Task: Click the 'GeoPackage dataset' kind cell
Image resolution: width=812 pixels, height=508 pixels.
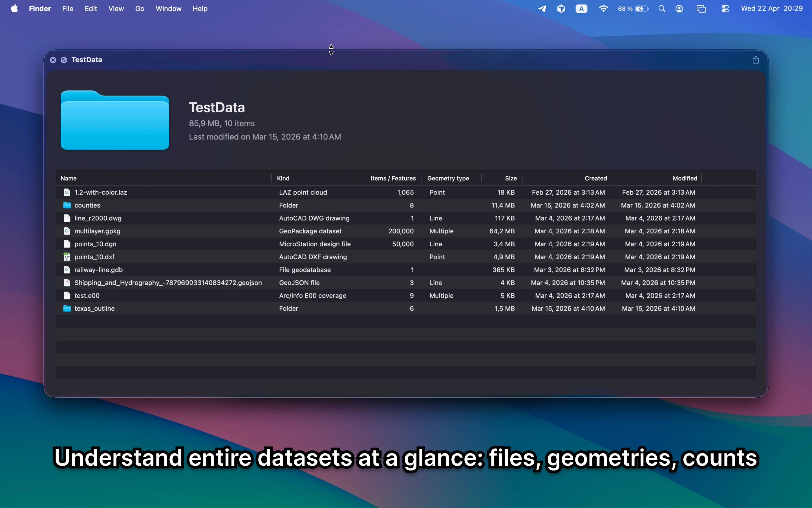Action: click(x=310, y=231)
